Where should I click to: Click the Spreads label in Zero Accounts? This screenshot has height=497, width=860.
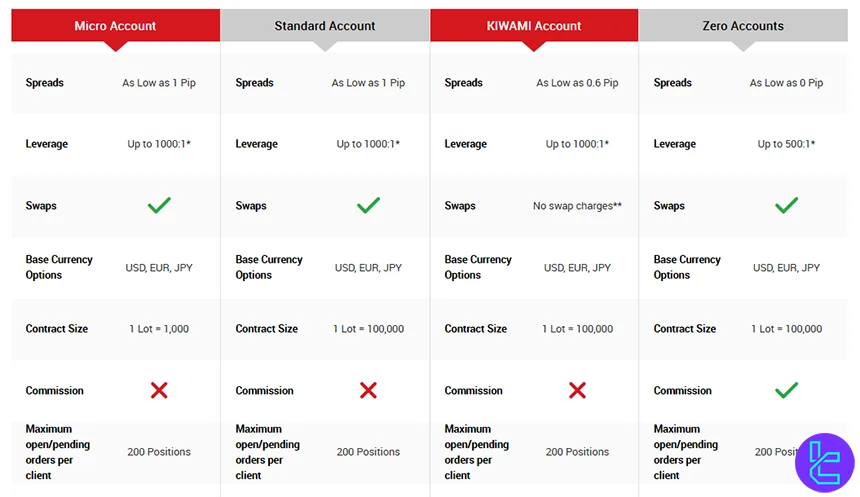(672, 83)
